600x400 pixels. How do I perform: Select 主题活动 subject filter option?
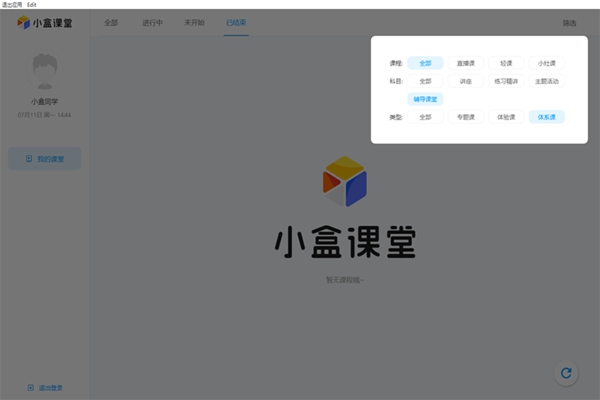click(x=547, y=81)
